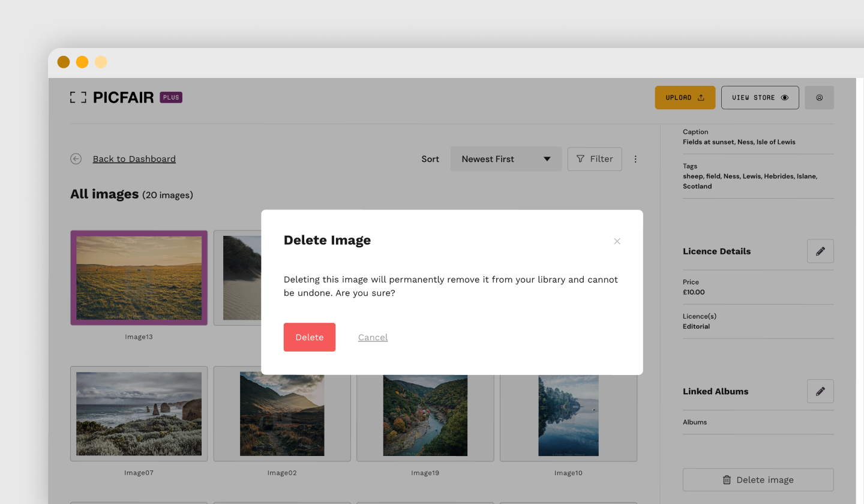Open the user account menu
864x504 pixels.
coord(820,97)
